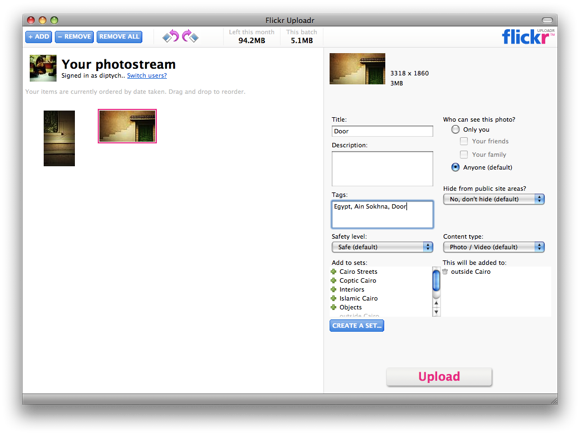
Task: Click the green zoom window button
Action: tap(54, 20)
